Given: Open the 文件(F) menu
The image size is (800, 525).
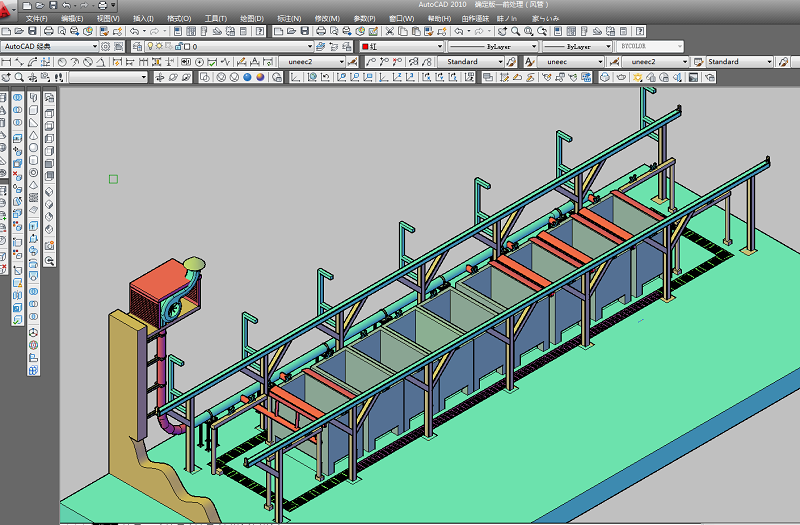Looking at the screenshot, I should pos(35,19).
